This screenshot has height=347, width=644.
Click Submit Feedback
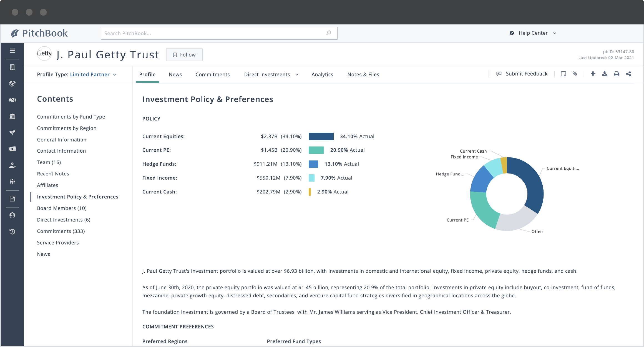point(526,74)
